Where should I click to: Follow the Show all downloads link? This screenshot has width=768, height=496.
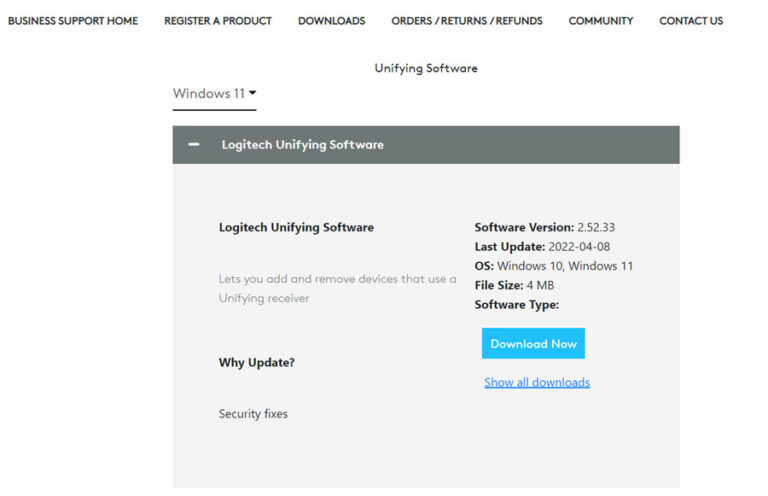pyautogui.click(x=537, y=382)
